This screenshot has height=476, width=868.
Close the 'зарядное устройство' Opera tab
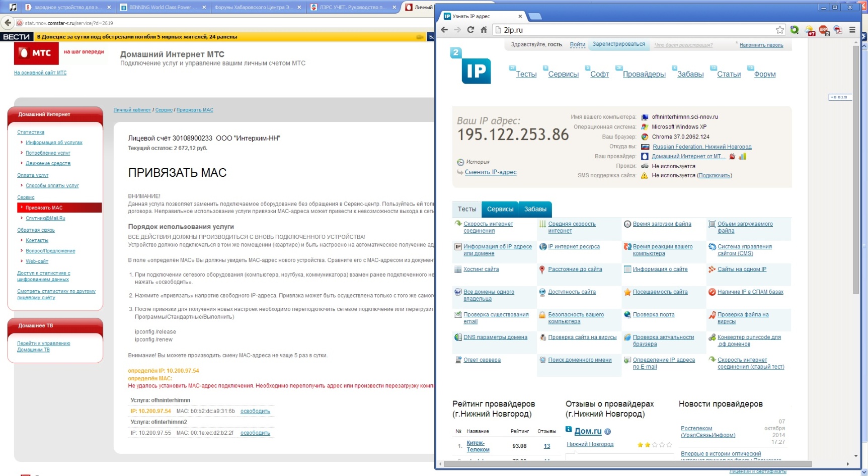(x=109, y=8)
